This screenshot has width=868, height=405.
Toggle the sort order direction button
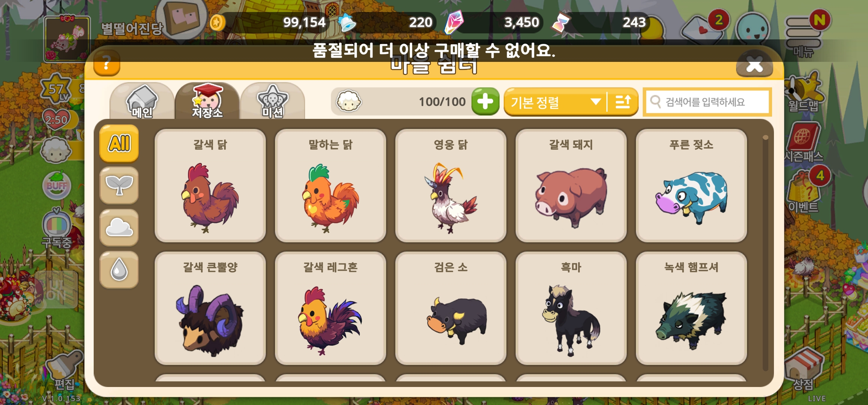click(x=623, y=102)
